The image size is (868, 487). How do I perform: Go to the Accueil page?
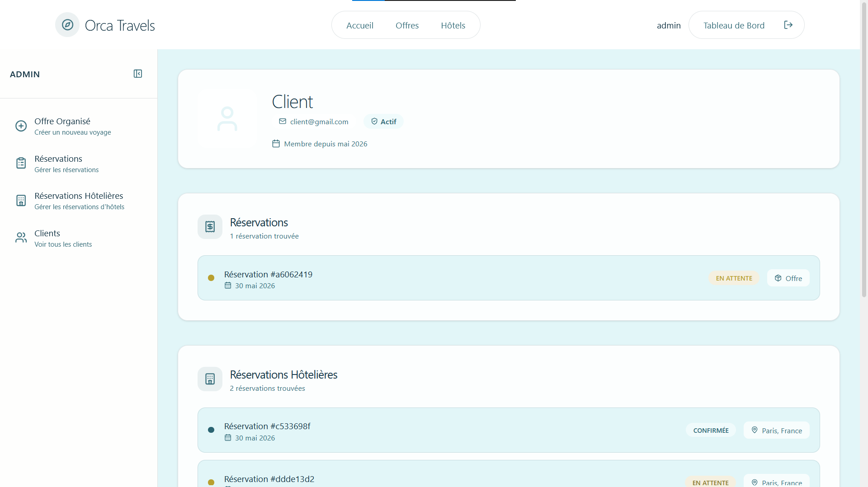click(x=360, y=25)
